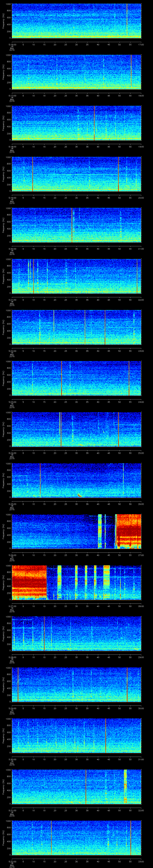Click the spectrogram panel starting at 5:21:00
The image size is (153, 868).
coord(76,277)
